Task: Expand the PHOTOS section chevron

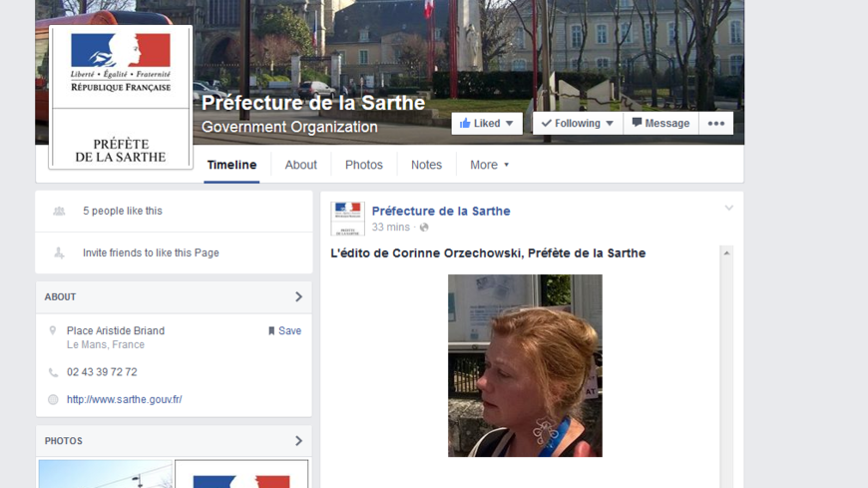Action: click(298, 441)
